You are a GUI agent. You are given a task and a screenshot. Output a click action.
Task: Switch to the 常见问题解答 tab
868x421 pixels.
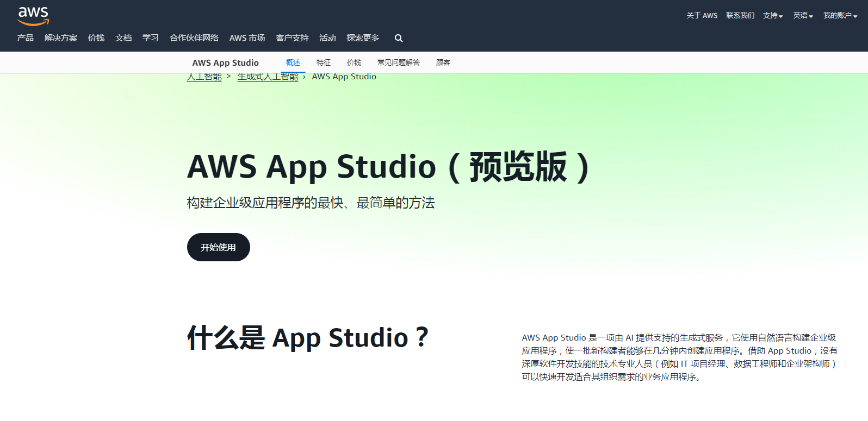point(399,63)
